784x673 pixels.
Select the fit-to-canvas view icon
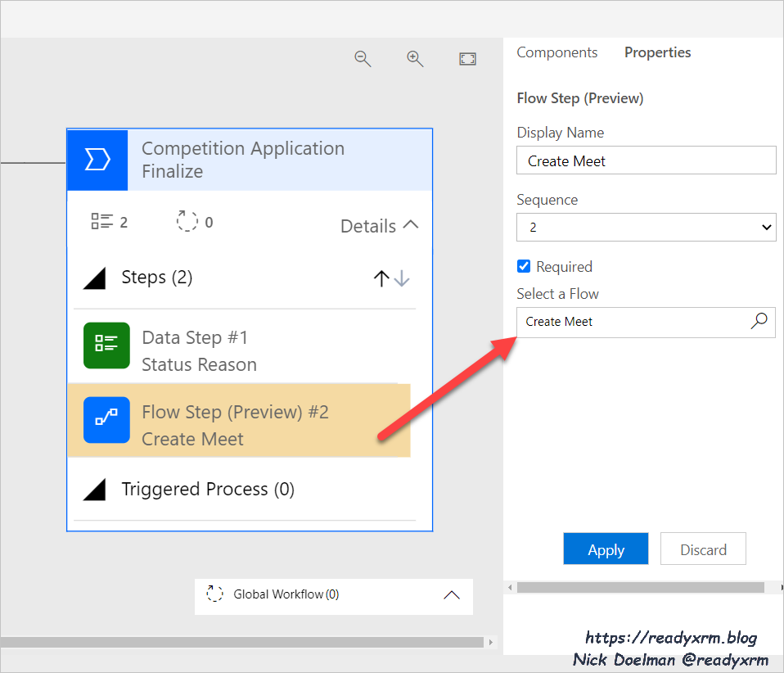coord(467,58)
